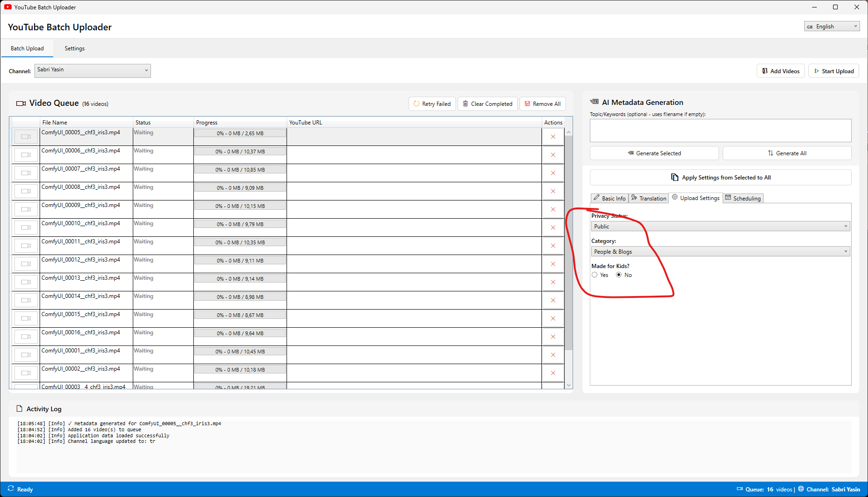Click Remove All to empty the queue
The image size is (868, 497).
[542, 104]
